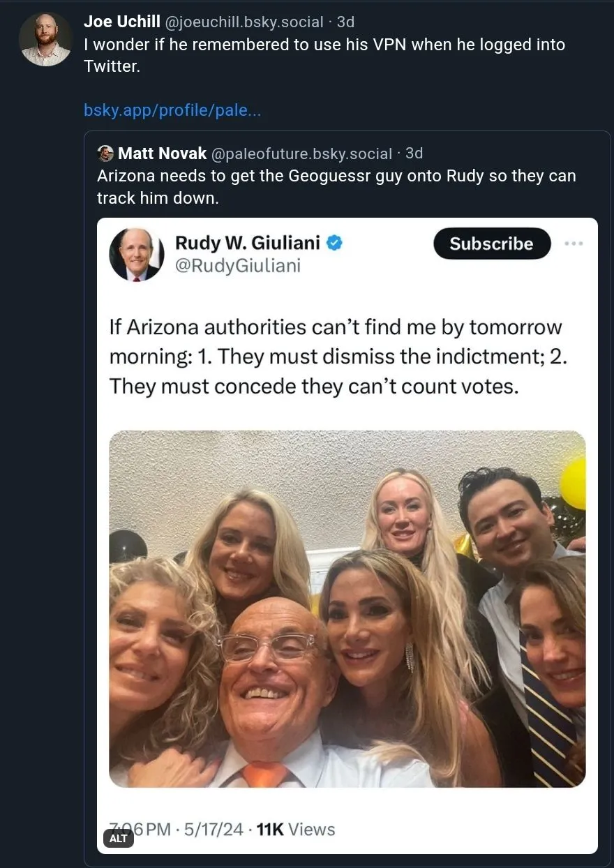Open Joe Uchill's profile avatar

click(46, 39)
